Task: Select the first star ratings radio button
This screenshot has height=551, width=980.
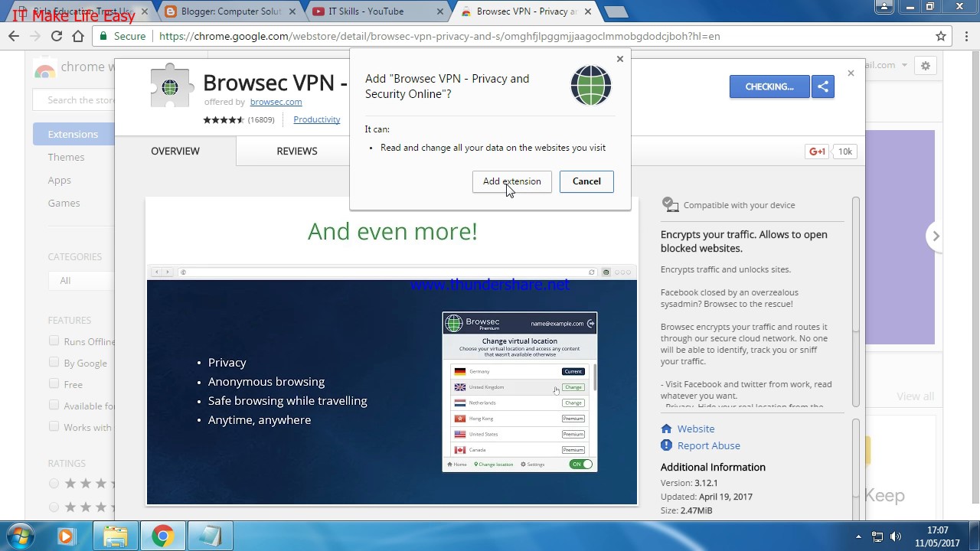Action: pos(54,484)
